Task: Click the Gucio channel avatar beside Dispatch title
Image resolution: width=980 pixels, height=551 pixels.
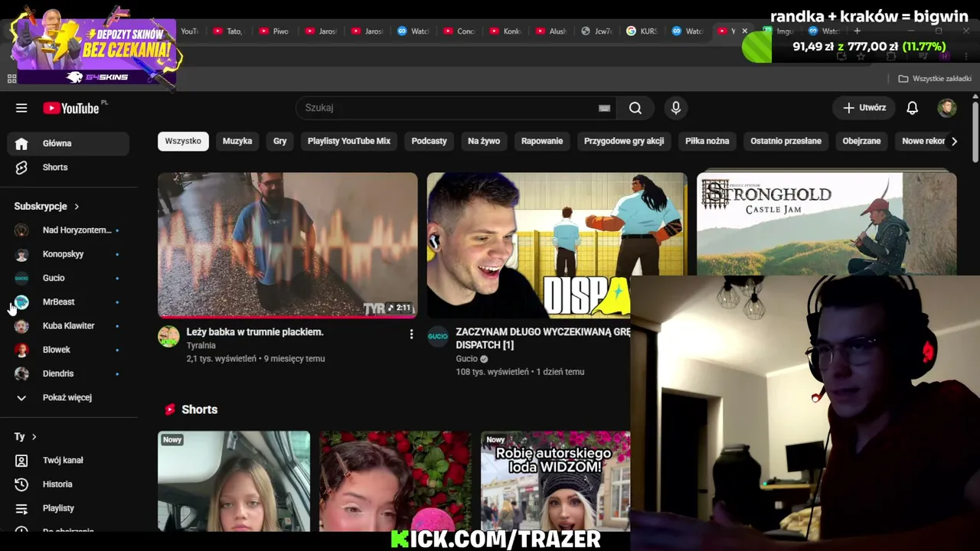Action: [x=437, y=336]
